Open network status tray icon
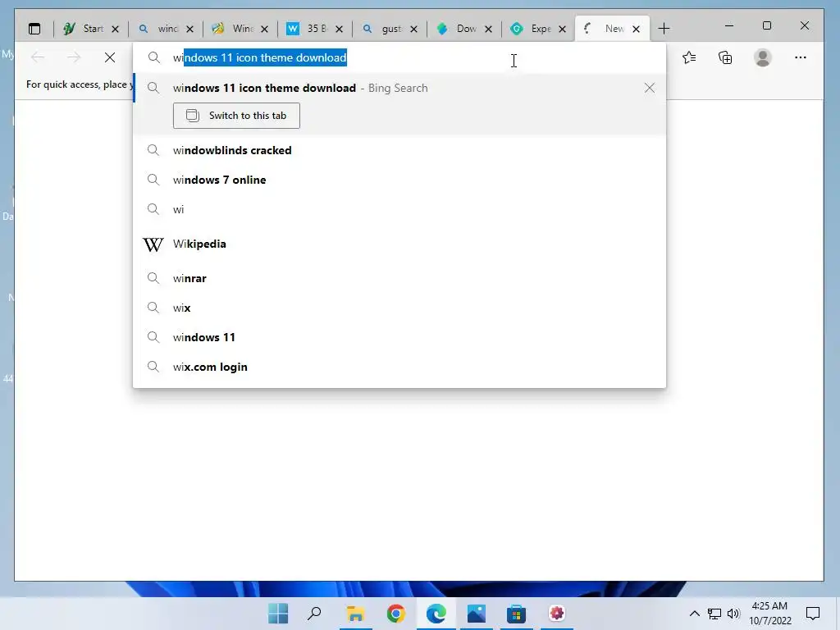Screen dimensions: 840x630 pos(714,614)
